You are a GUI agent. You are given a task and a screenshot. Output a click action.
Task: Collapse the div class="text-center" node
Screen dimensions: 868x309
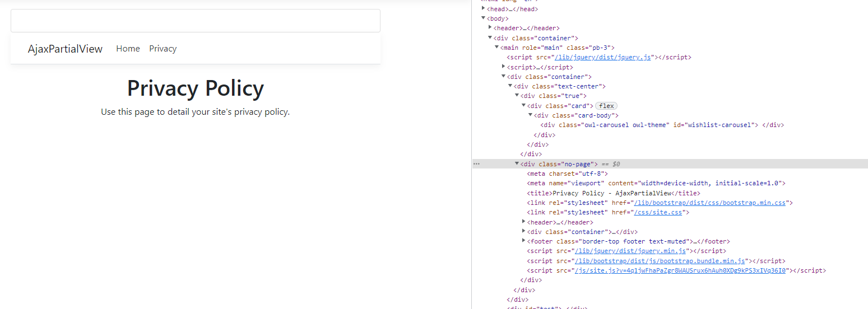tap(510, 86)
